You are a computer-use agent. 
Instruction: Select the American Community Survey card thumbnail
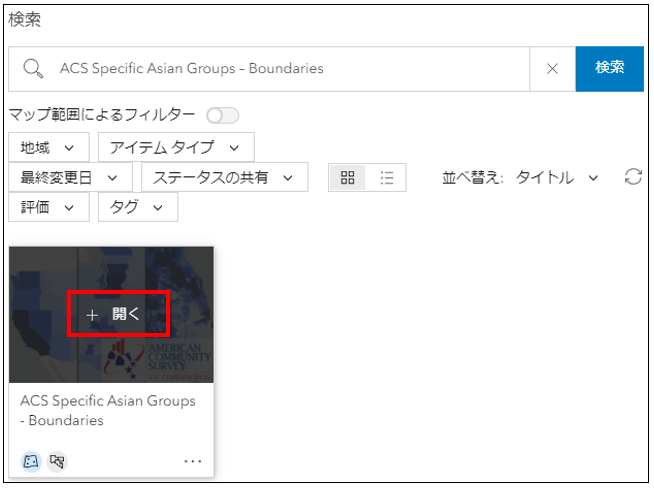[111, 315]
